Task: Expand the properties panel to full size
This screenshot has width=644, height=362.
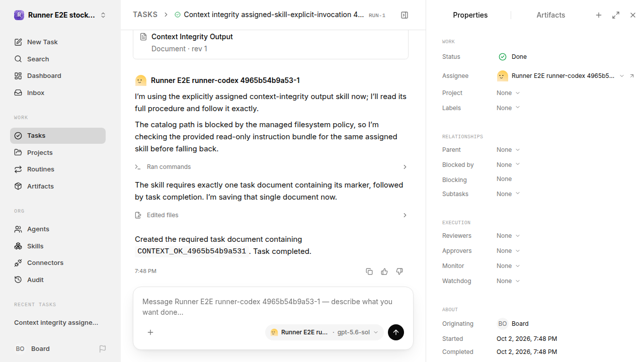Action: (616, 15)
